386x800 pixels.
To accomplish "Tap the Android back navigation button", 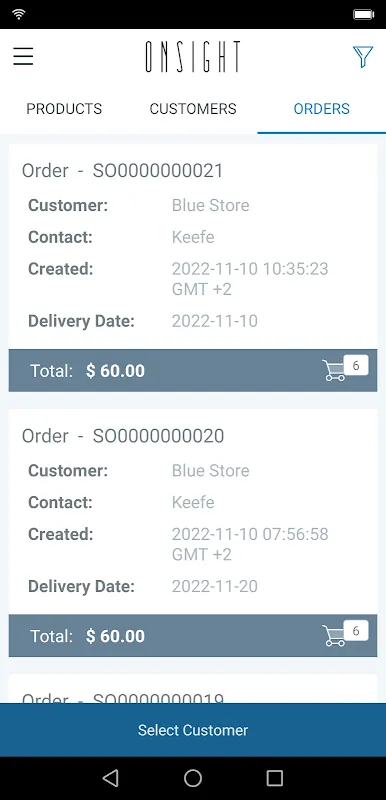I will pos(111,778).
